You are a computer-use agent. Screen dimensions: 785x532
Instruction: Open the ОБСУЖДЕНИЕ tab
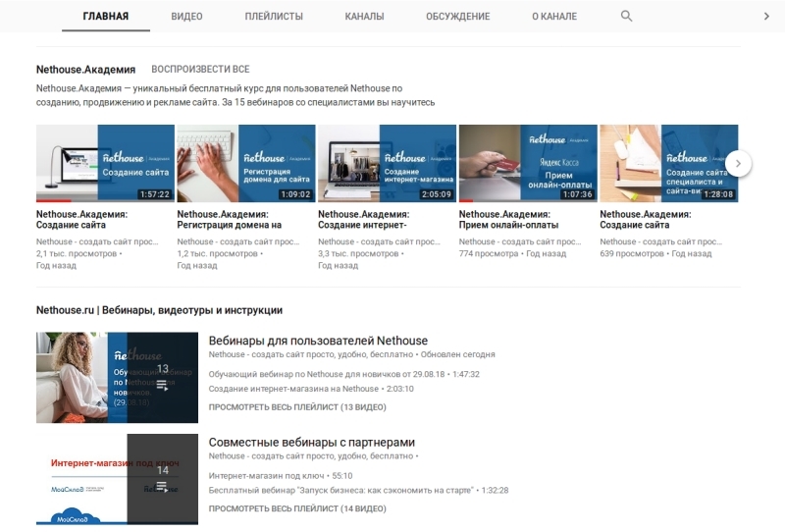458,16
